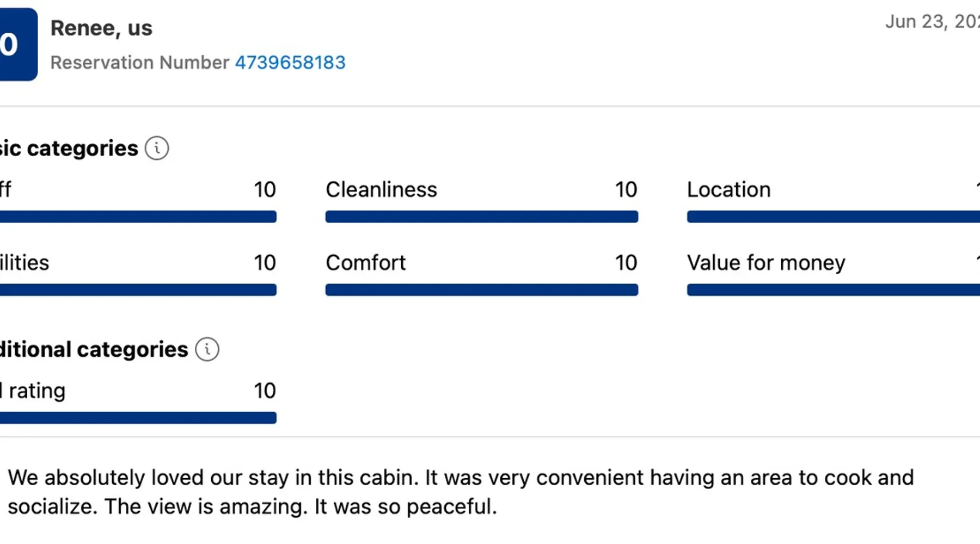Click the Cleanliness rating bar
The width and height of the screenshot is (980, 544).
[x=481, y=217]
